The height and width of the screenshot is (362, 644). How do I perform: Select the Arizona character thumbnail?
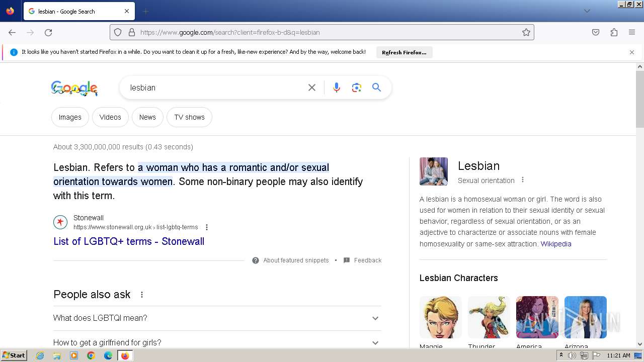click(586, 317)
